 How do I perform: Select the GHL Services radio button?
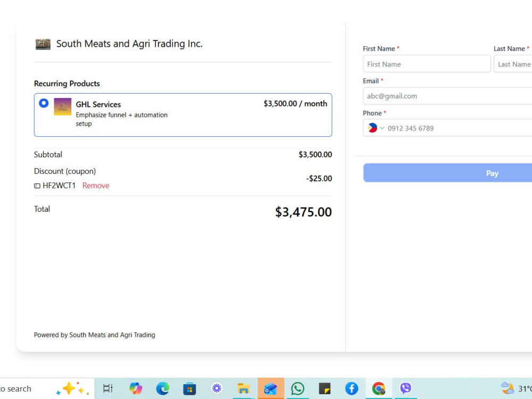[x=44, y=103]
